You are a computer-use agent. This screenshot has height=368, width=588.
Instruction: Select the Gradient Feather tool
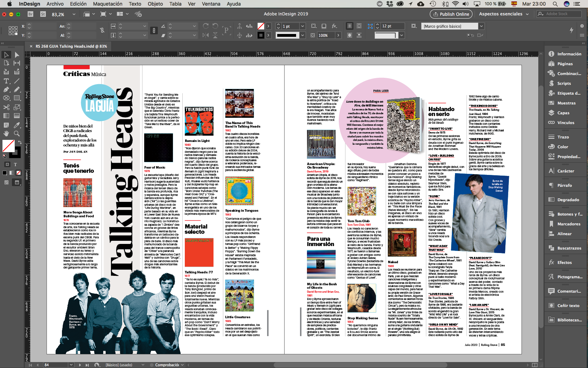pos(17,116)
